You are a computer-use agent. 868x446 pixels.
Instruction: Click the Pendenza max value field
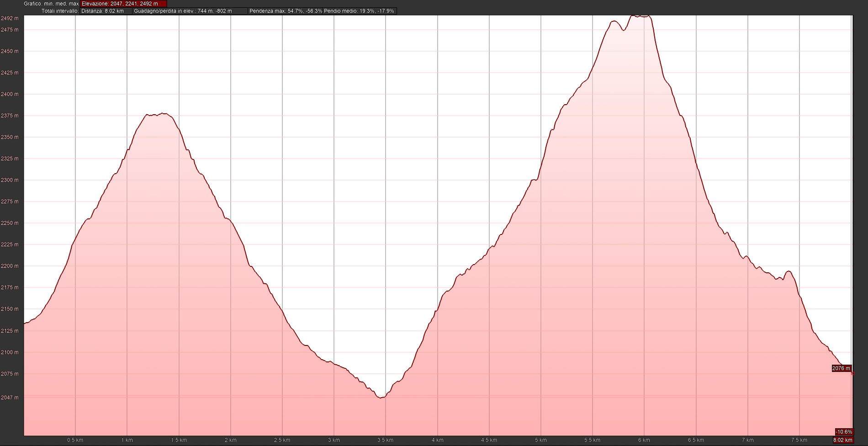(286, 11)
